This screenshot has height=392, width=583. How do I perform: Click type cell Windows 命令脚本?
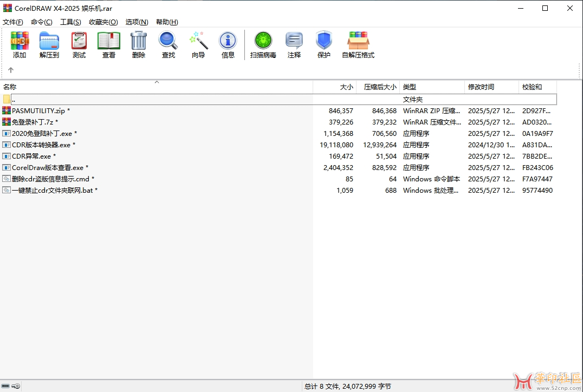coord(432,179)
